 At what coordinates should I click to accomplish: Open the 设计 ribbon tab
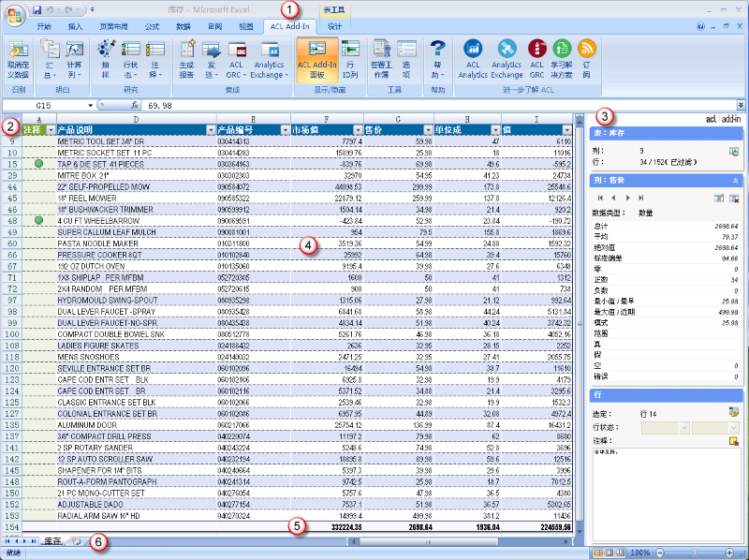click(334, 27)
